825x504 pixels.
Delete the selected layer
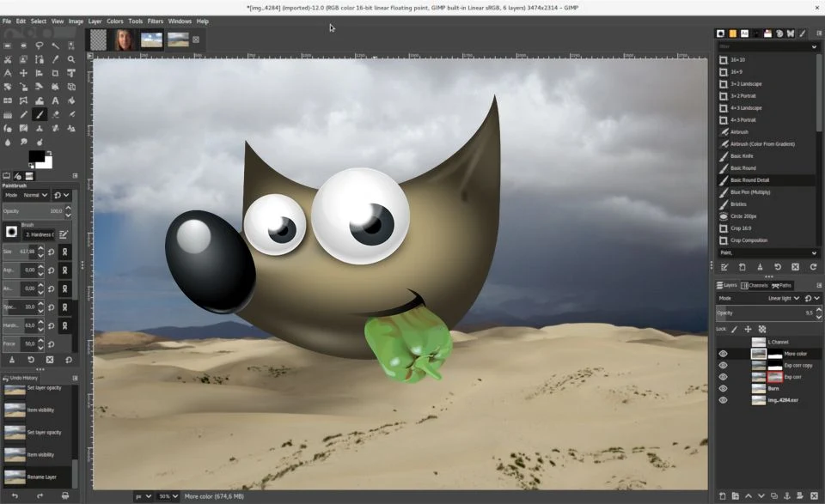pos(814,495)
